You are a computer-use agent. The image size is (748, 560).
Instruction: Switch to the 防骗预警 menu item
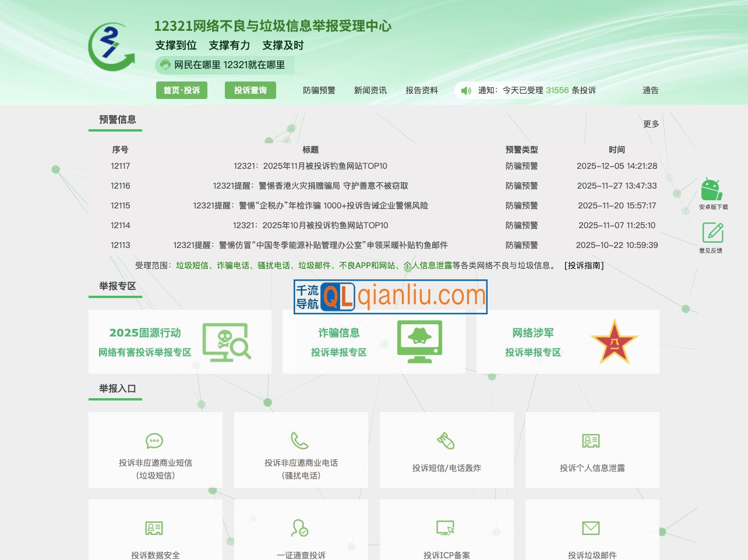point(319,90)
